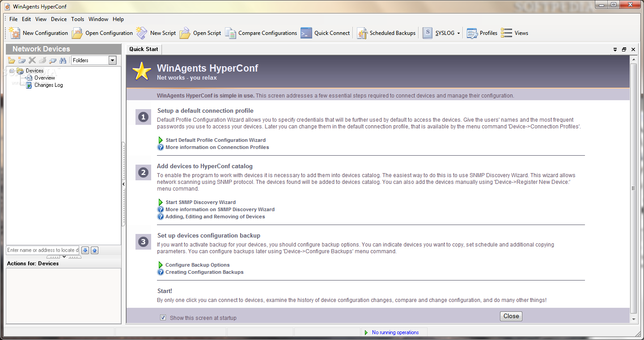Click the binoculars find icon
The image size is (644, 340).
tap(63, 60)
